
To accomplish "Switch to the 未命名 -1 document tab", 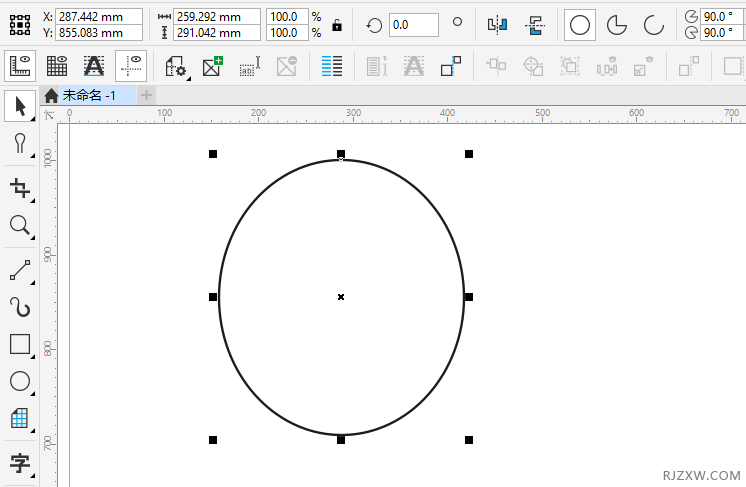I will coord(88,95).
